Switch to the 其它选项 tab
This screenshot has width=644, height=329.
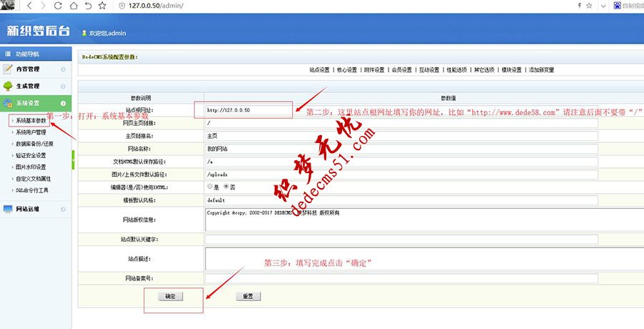pyautogui.click(x=484, y=70)
